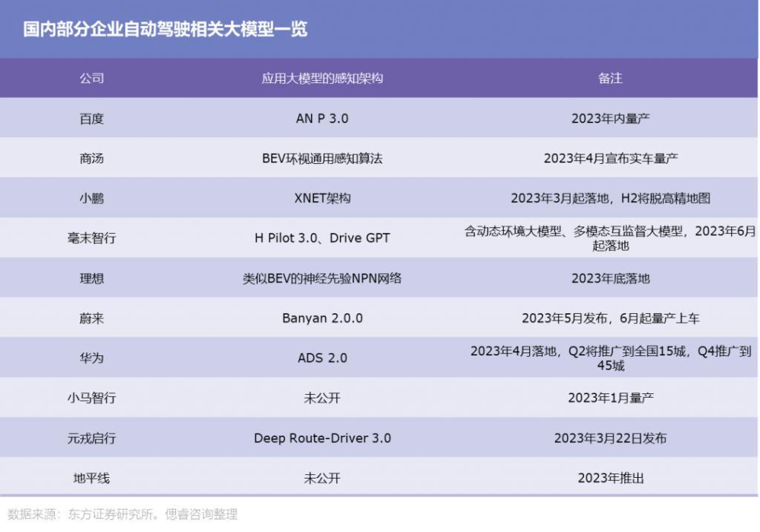The image size is (760, 532).
Task: Click the 2023年底落地 note
Action: [610, 278]
